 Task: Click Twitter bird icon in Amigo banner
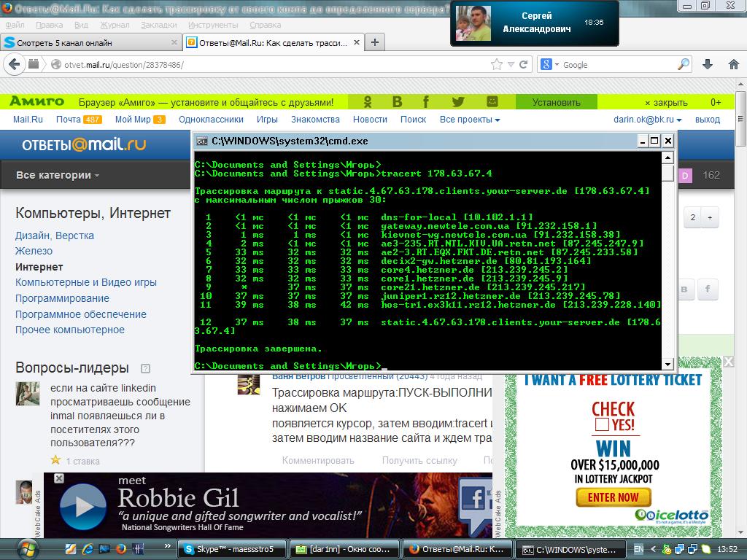click(458, 102)
